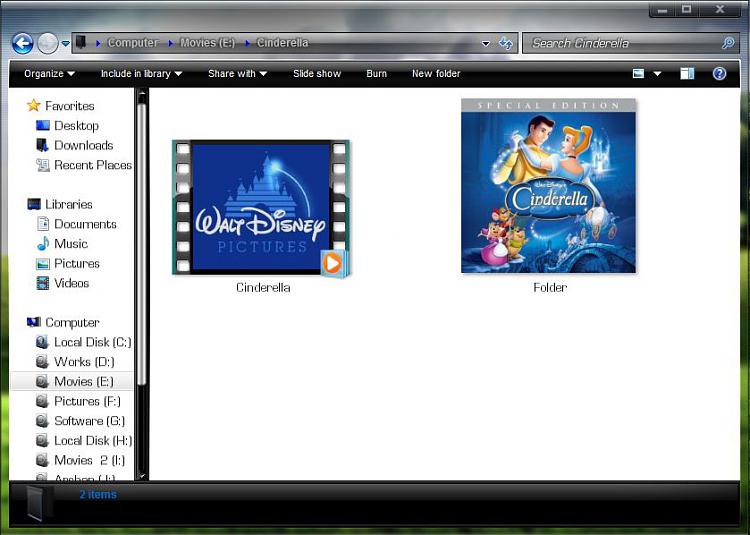Select the Folder cover image thumbnail
This screenshot has width=750, height=535.
point(549,186)
